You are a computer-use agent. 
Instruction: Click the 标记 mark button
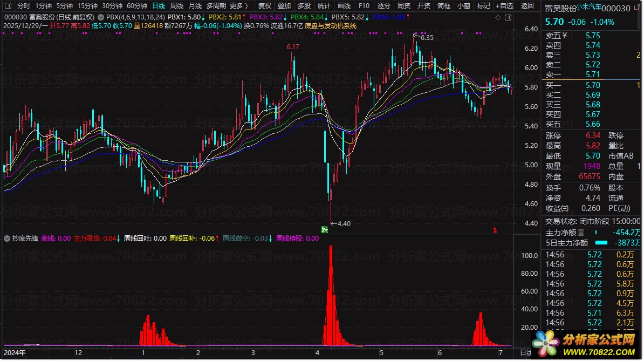pyautogui.click(x=483, y=6)
